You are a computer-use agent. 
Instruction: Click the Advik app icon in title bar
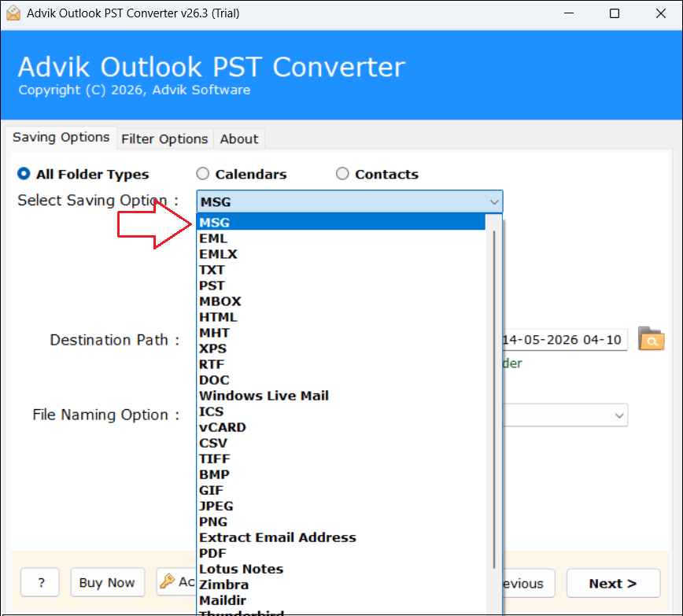pos(13,13)
